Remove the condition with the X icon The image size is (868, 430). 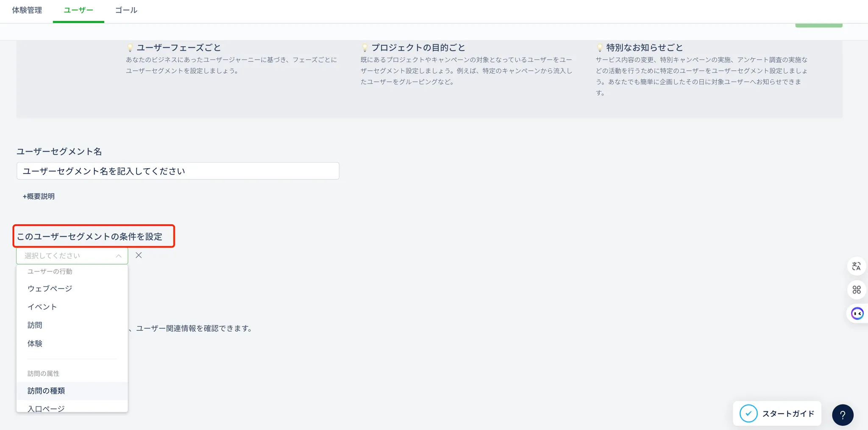coord(139,255)
